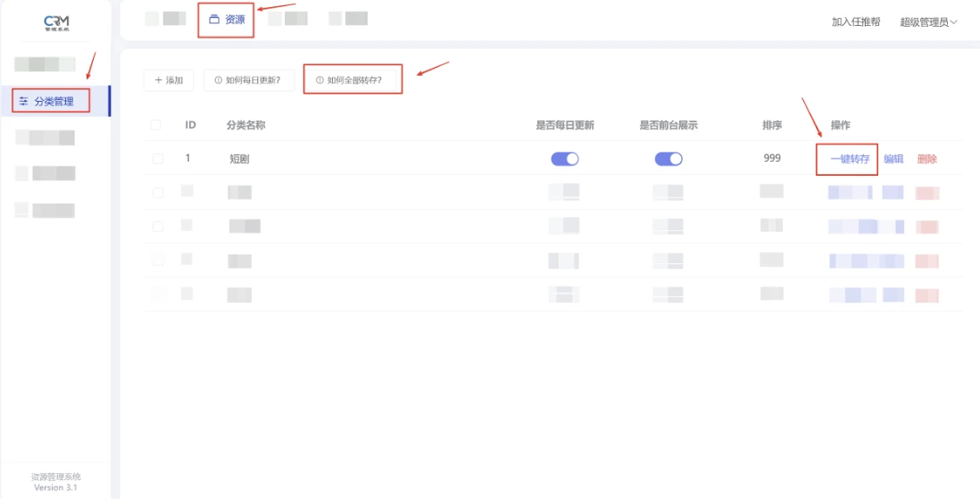
Task: Click the 分类管理 sliders icon
Action: point(23,102)
